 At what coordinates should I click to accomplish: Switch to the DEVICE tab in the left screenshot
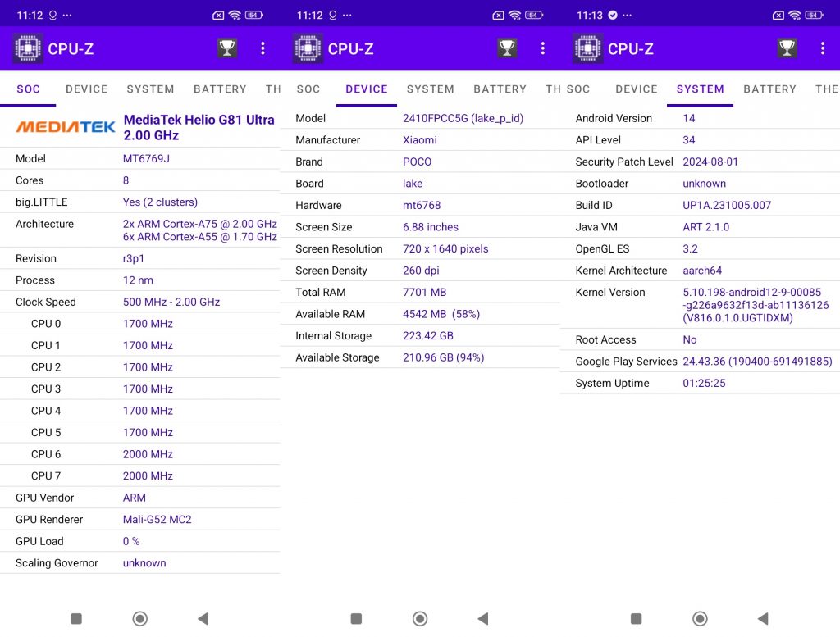point(87,89)
